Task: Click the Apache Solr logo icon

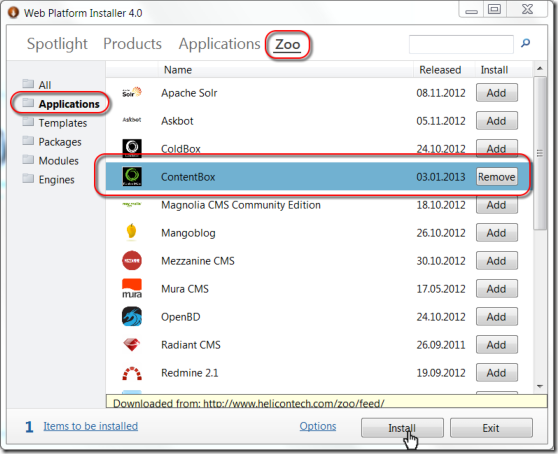Action: pos(132,93)
